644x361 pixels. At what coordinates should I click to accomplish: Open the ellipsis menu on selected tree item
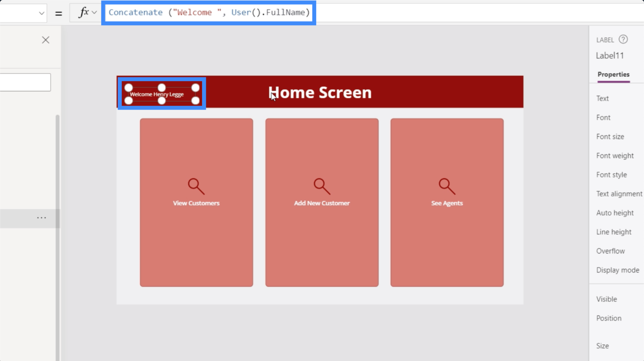(x=41, y=218)
